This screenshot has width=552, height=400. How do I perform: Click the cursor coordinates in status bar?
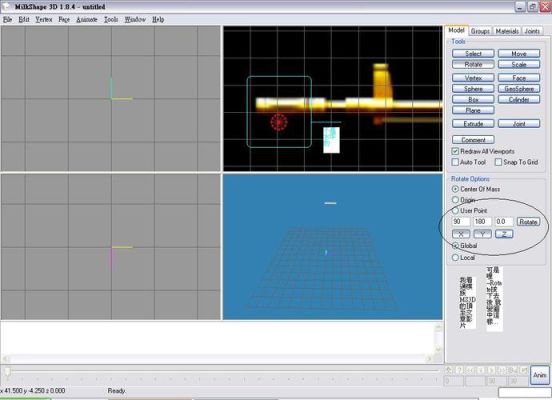point(33,390)
